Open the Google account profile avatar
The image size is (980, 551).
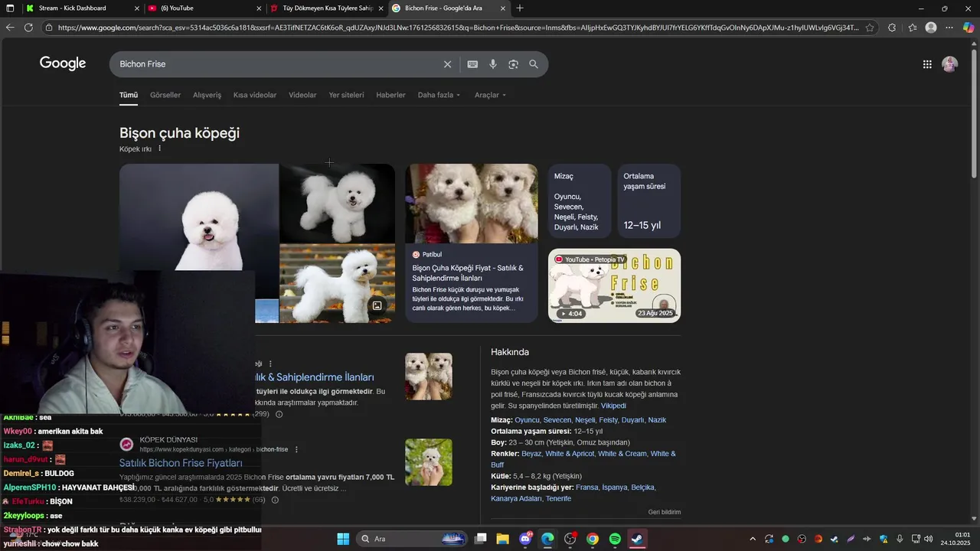tap(950, 64)
